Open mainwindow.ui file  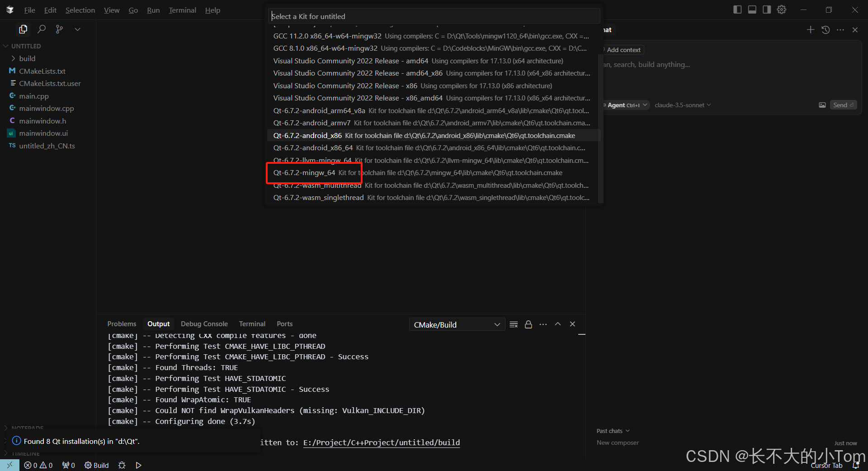coord(48,133)
